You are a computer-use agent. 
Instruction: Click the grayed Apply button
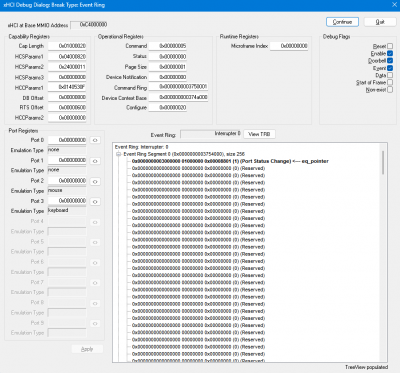click(x=87, y=349)
